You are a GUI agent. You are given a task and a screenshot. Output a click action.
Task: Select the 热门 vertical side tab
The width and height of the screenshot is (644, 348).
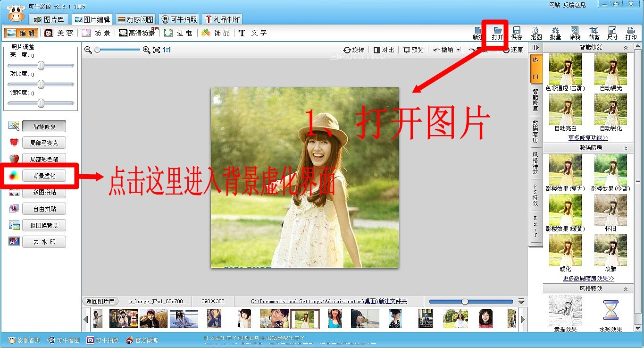535,68
